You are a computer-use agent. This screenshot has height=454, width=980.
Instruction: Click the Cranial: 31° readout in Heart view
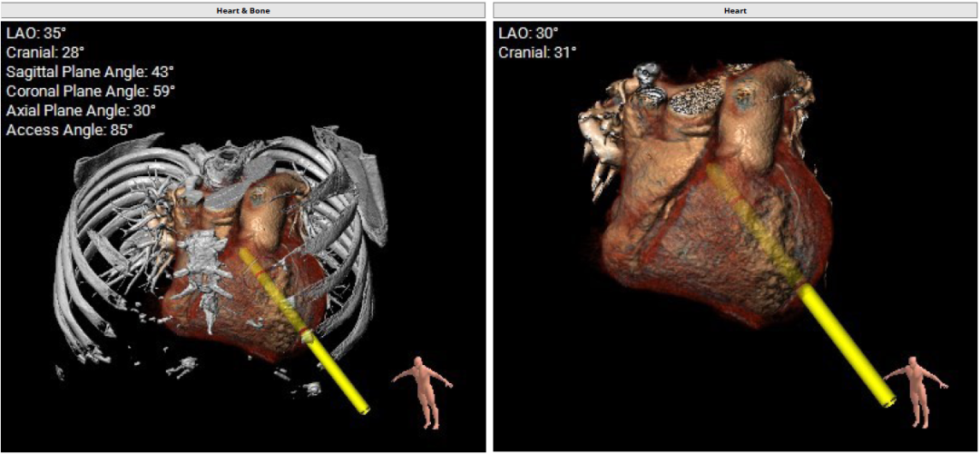point(536,52)
